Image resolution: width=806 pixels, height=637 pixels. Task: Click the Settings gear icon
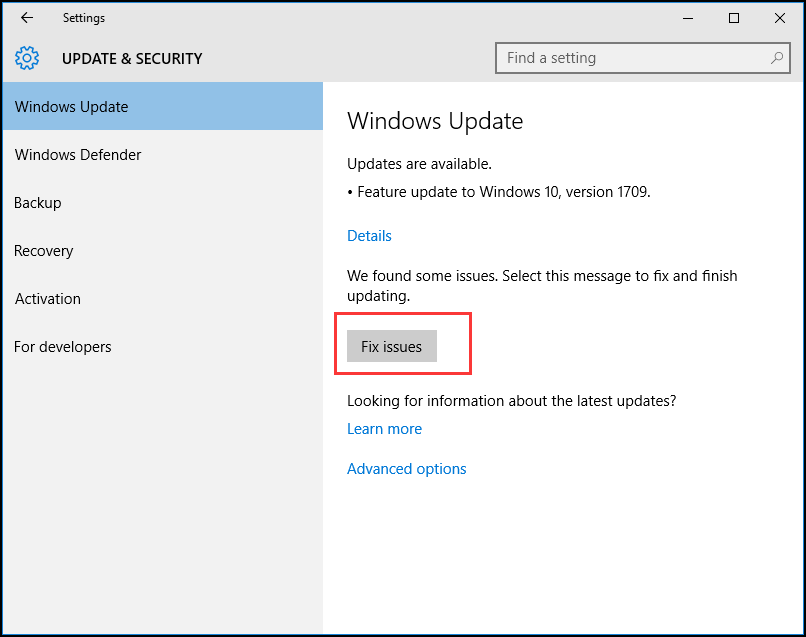pyautogui.click(x=26, y=58)
